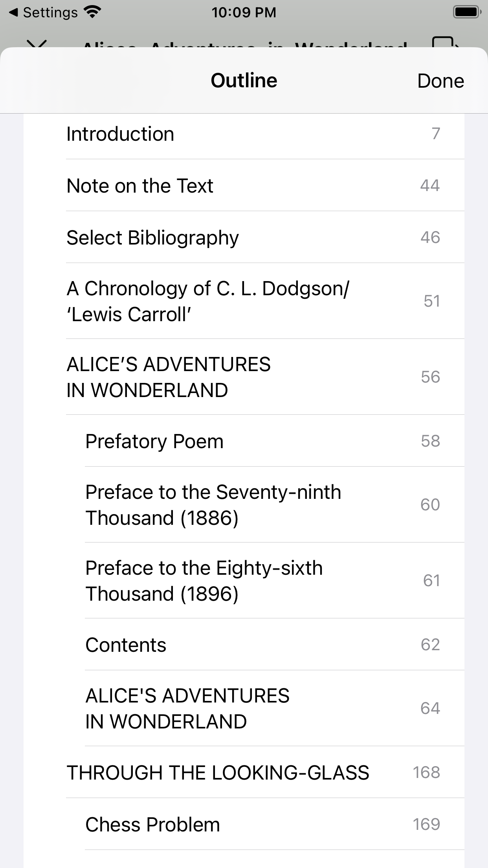Tap the clock showing 10:09 PM
Viewport: 488px width, 868px height.
[244, 13]
